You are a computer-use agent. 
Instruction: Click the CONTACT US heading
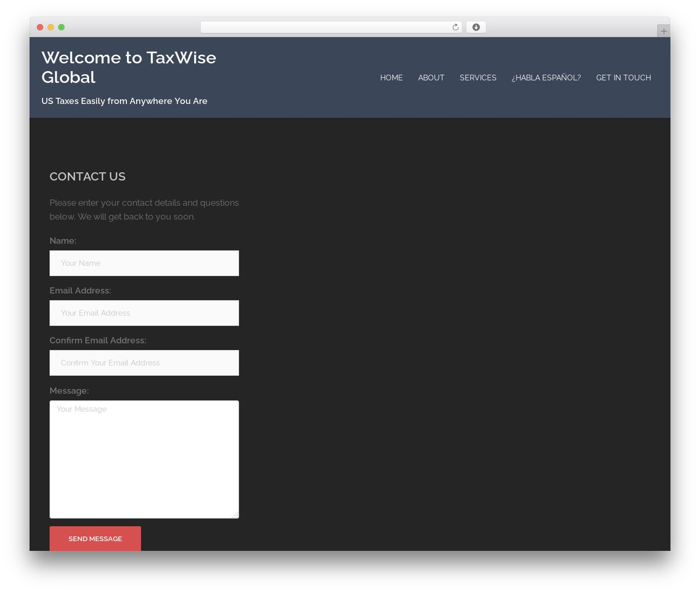click(87, 176)
